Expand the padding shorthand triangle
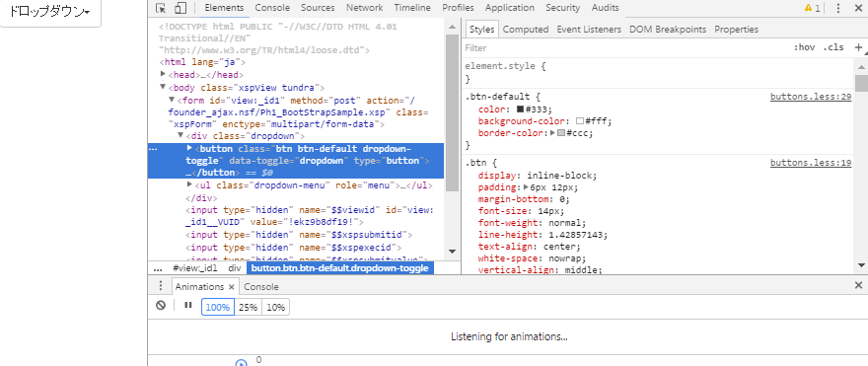The image size is (868, 366). 526,187
